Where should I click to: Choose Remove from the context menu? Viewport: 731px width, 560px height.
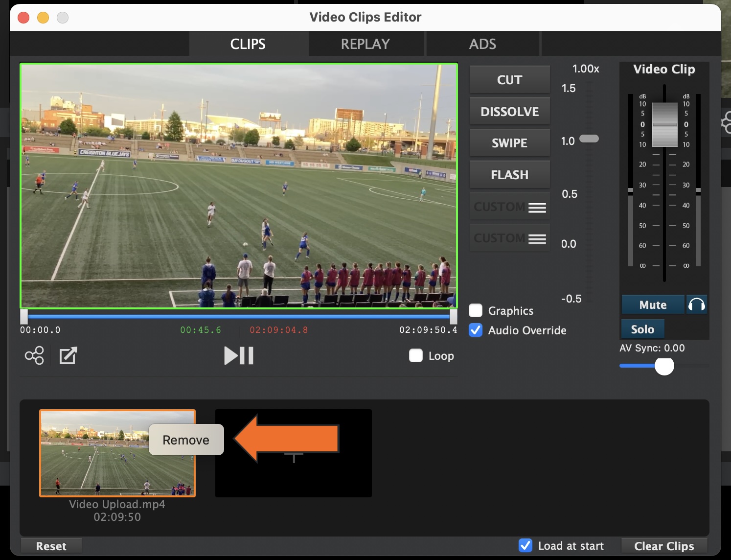(x=186, y=440)
